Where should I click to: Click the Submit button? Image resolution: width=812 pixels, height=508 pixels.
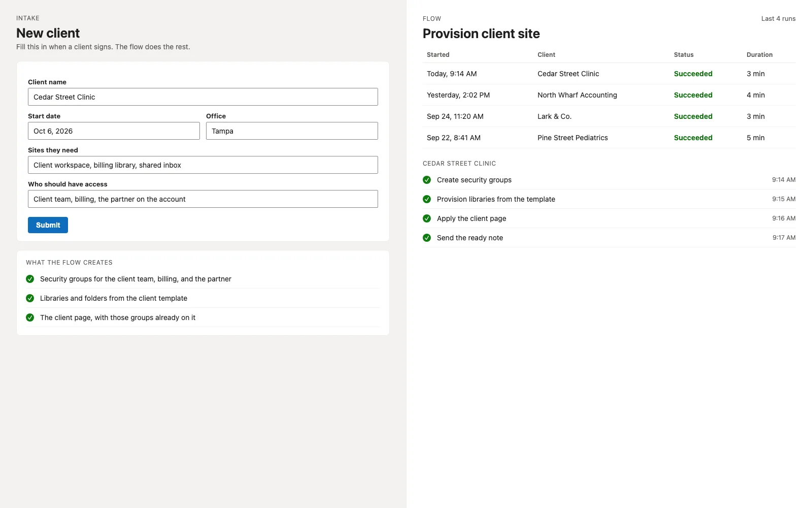click(48, 225)
